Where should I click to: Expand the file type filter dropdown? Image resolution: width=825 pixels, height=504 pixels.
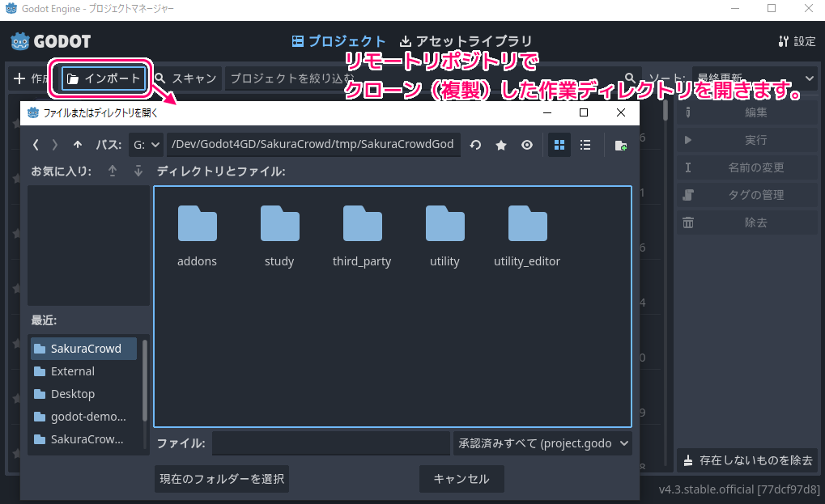(x=542, y=443)
